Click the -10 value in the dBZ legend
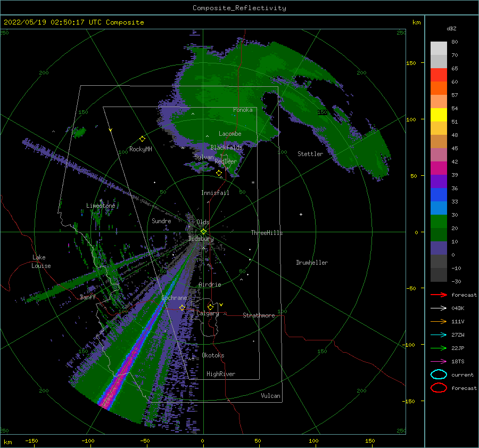 pyautogui.click(x=456, y=268)
